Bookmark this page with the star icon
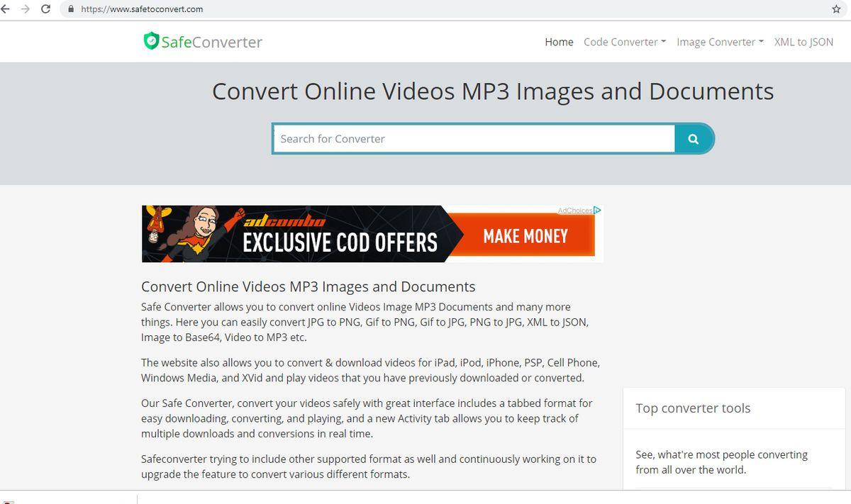 click(x=836, y=9)
